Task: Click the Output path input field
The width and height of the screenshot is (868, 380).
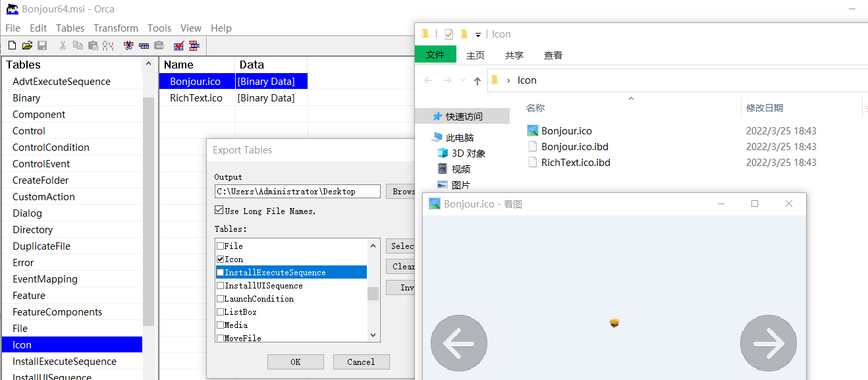Action: 298,192
